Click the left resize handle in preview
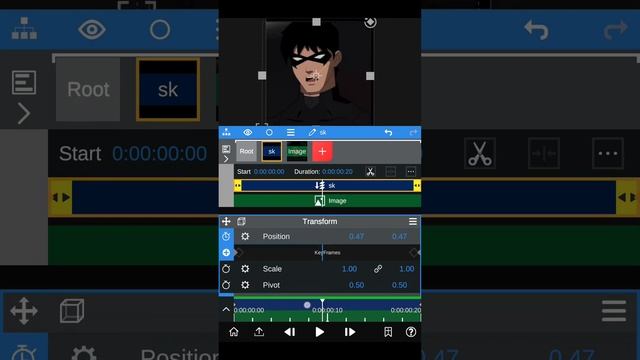Image resolution: width=640 pixels, height=360 pixels. (262, 76)
